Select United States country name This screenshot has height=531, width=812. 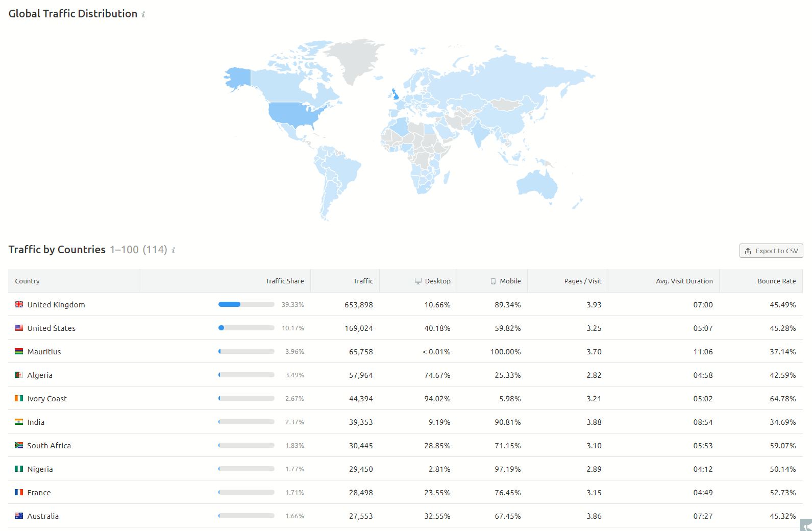(51, 328)
